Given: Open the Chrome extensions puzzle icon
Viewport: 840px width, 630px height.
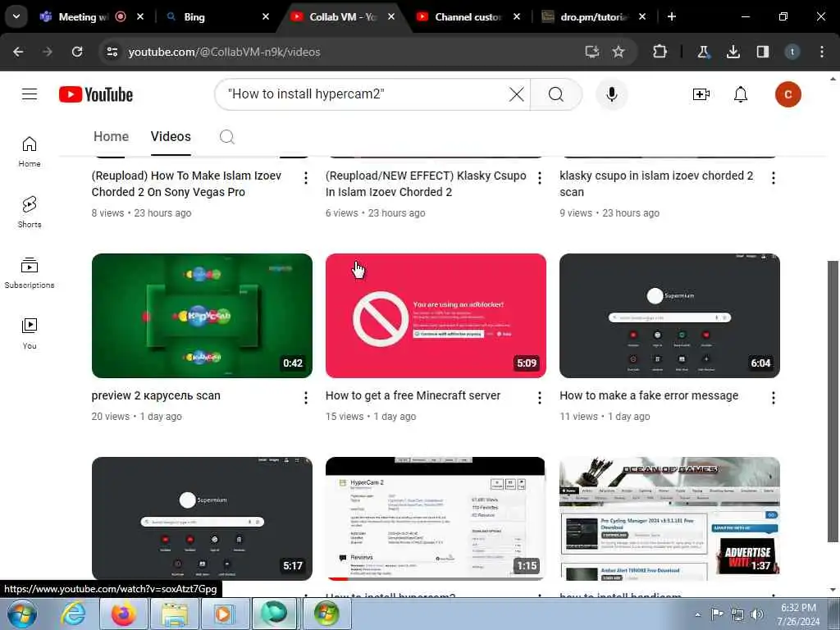Looking at the screenshot, I should click(660, 52).
